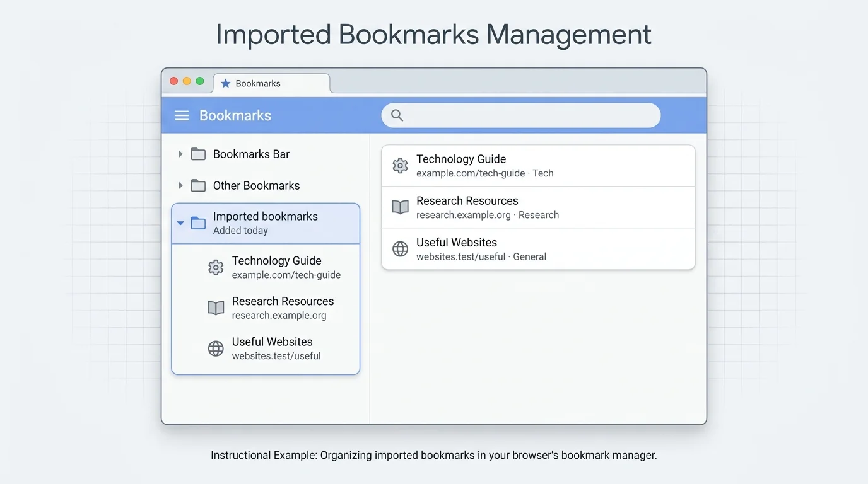Click book icon on Research Resources card row
868x484 pixels.
tap(400, 207)
